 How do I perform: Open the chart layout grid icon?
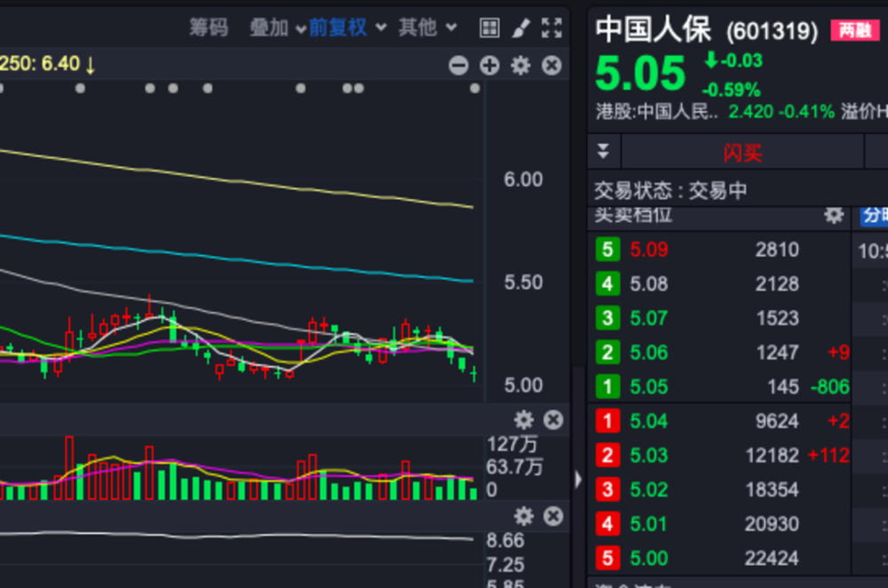[489, 28]
